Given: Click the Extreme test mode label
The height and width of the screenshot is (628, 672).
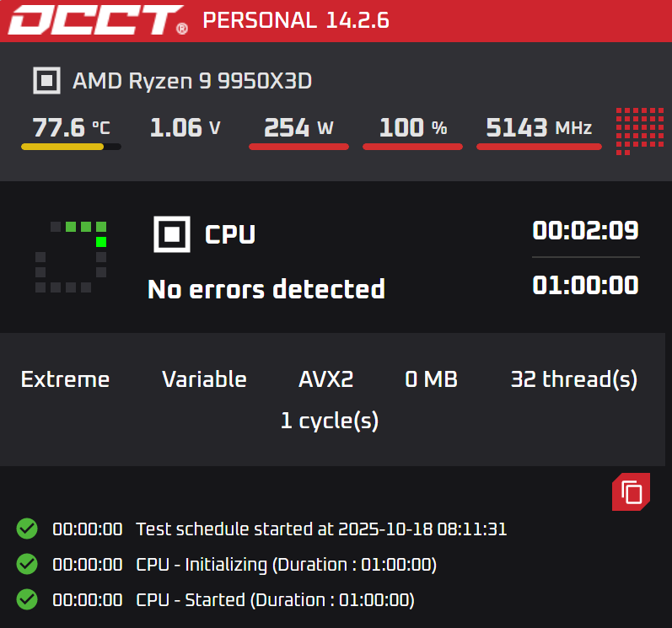Looking at the screenshot, I should tap(65, 379).
